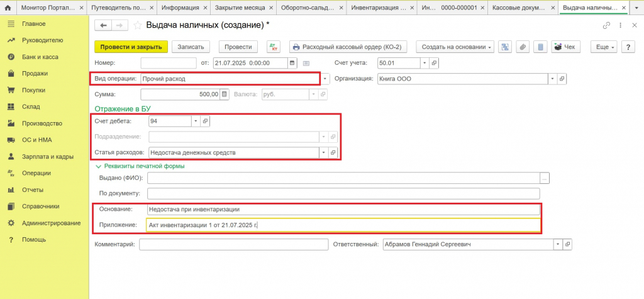Open the Справочники section
Image resolution: width=644 pixels, height=299 pixels.
coord(41,206)
